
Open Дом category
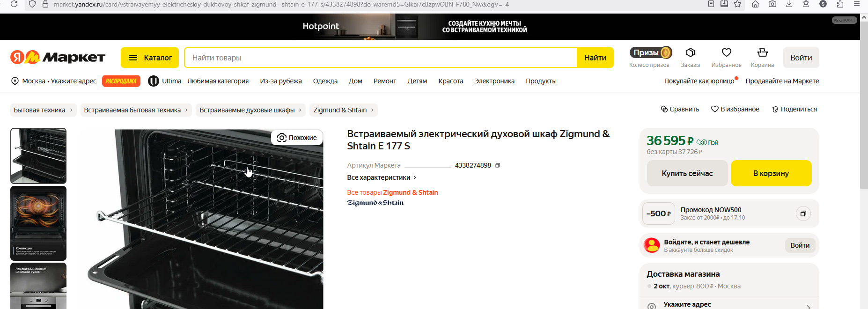355,81
